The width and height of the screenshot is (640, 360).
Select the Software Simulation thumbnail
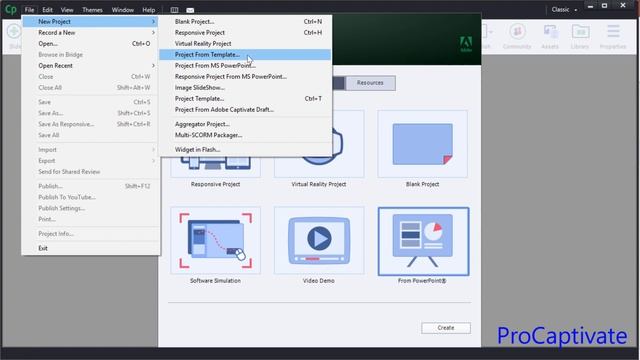(x=216, y=240)
